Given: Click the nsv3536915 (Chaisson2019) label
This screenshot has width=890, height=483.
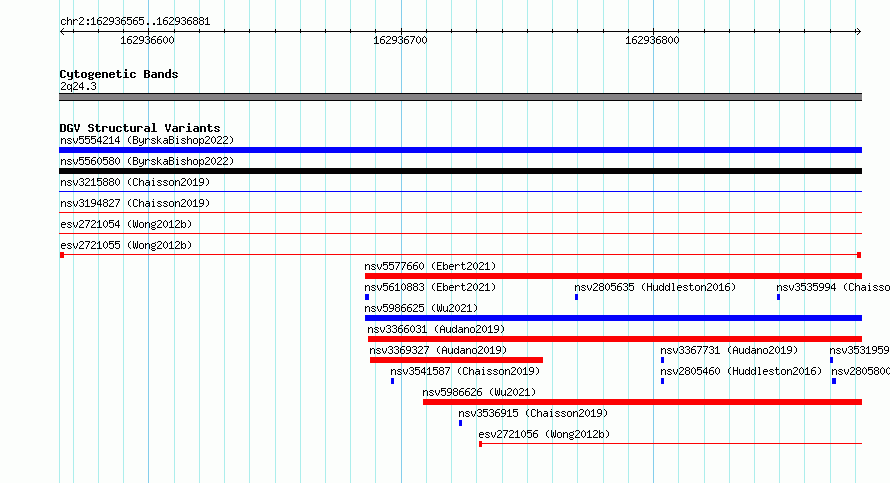Looking at the screenshot, I should tap(533, 413).
